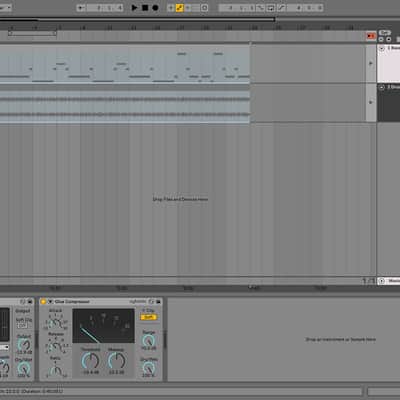Click the Glue Compressor Dry/Wet knob

(149, 368)
